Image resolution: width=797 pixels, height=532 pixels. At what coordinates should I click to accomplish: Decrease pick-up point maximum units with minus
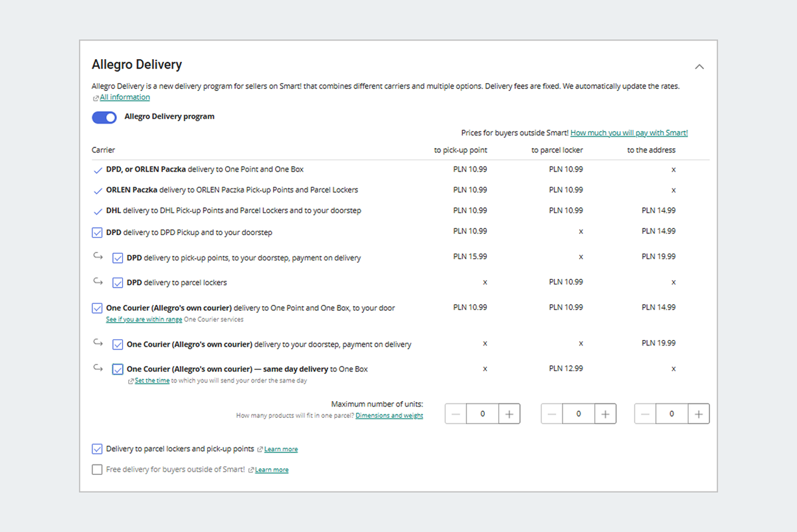pos(456,414)
